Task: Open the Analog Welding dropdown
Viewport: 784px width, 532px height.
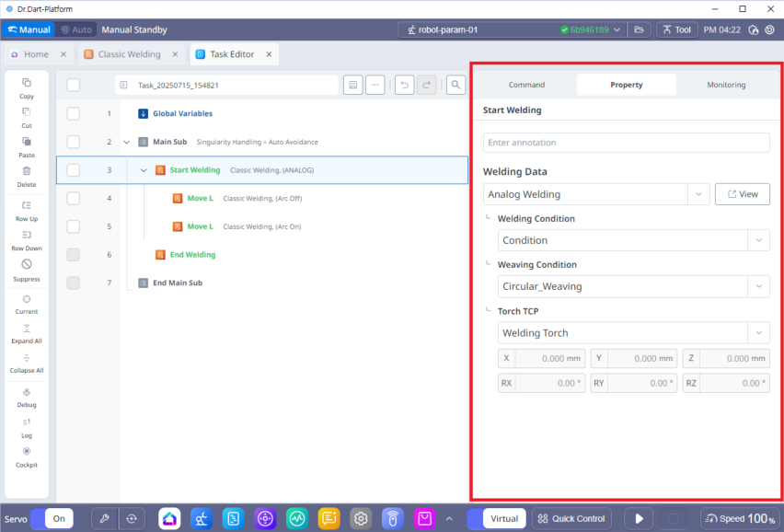Action: pyautogui.click(x=596, y=194)
